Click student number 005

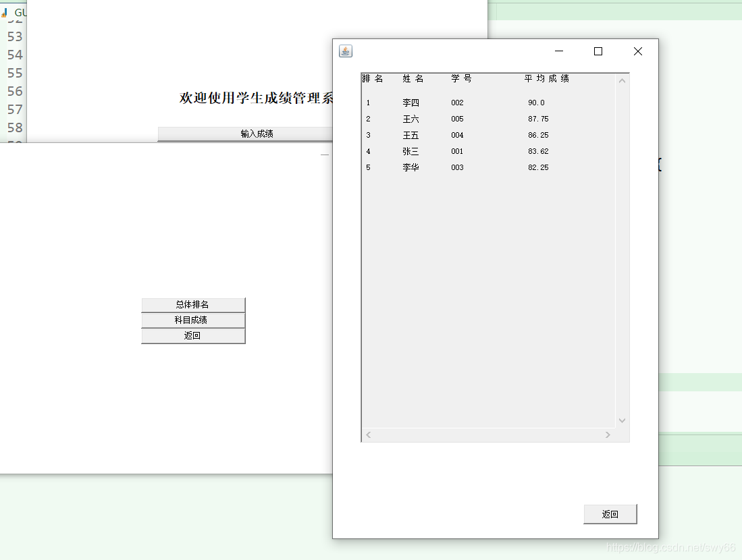(457, 119)
